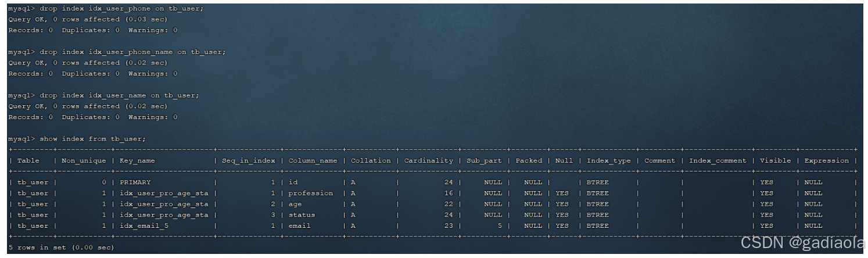Image resolution: width=868 pixels, height=258 pixels.
Task: Click the 'Cardinality' column header
Action: [x=428, y=160]
